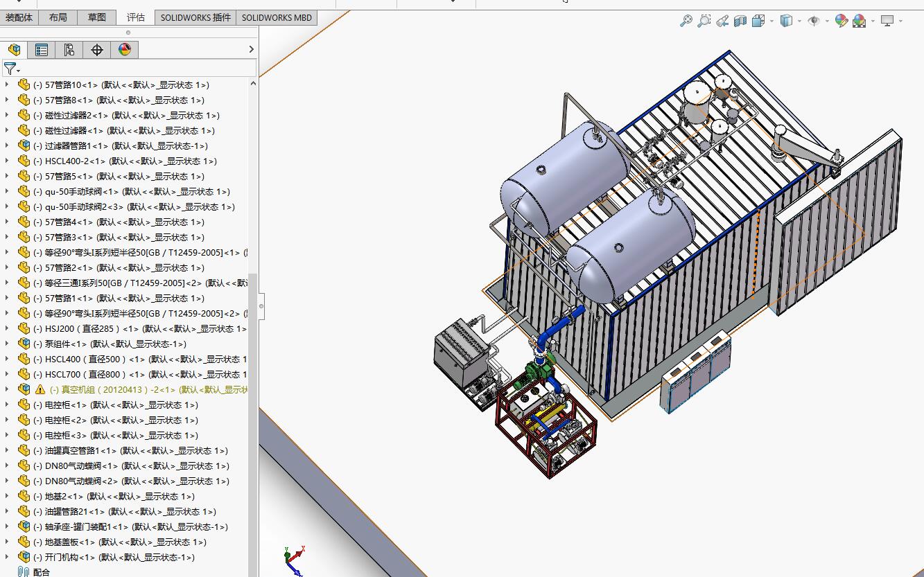Switch to FeatureManager design tree tab

tap(14, 49)
